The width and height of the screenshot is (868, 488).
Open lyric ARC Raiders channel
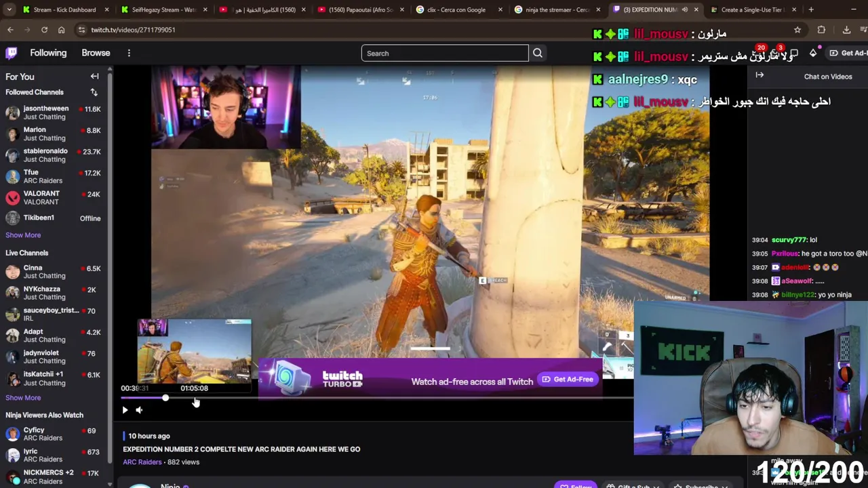pos(53,455)
